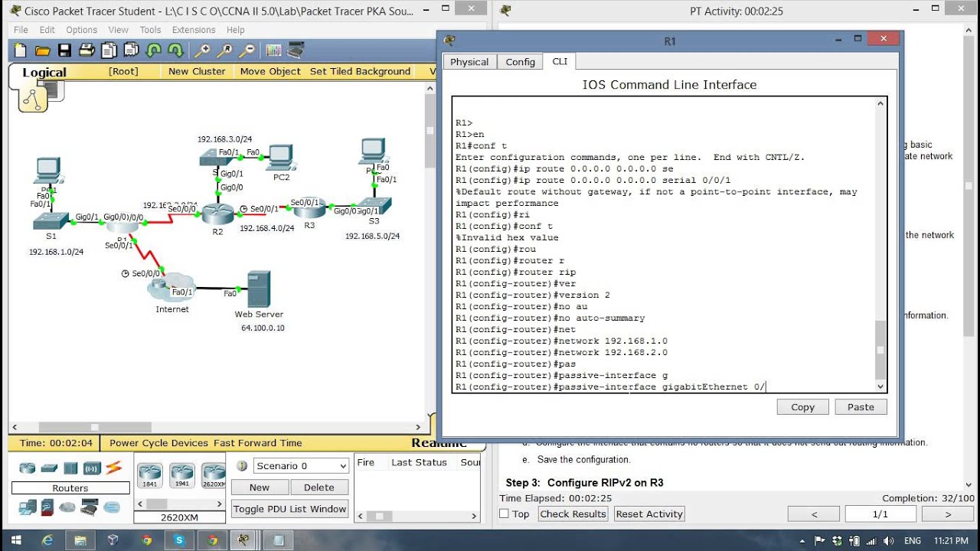
Task: Open Internet Explorer from taskbar
Action: tap(47, 540)
